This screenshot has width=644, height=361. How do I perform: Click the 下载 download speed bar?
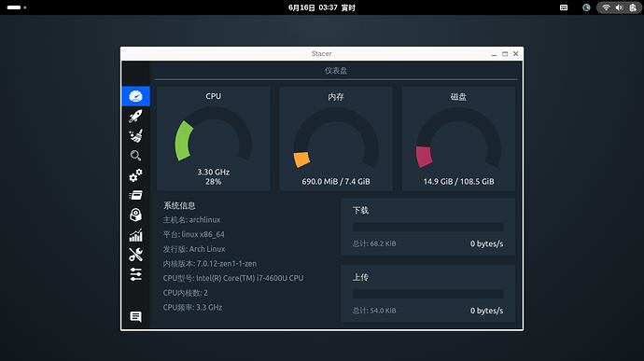pyautogui.click(x=428, y=227)
